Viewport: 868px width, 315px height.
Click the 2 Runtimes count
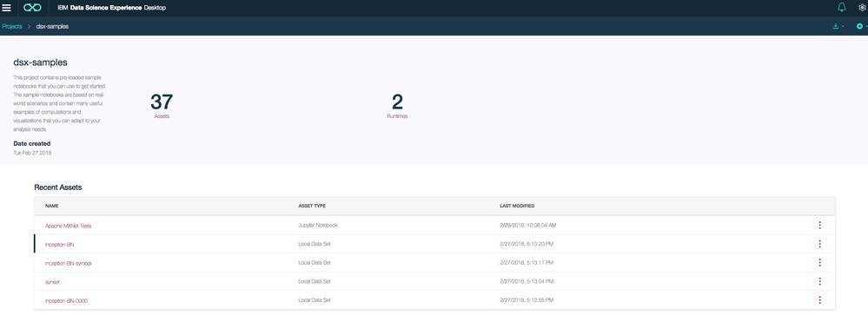(x=397, y=106)
